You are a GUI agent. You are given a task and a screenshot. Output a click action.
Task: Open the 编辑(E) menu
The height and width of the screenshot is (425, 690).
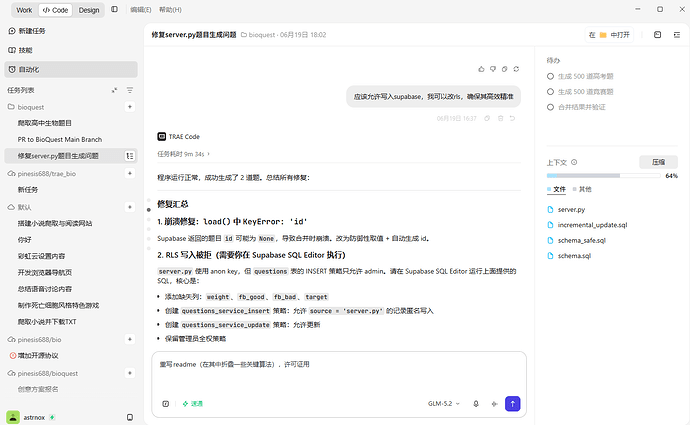(x=141, y=10)
